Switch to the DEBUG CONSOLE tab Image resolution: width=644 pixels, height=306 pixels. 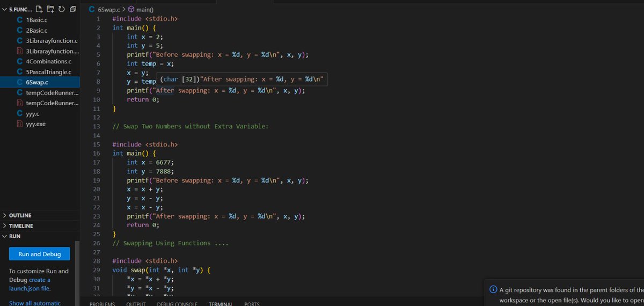[x=177, y=304]
